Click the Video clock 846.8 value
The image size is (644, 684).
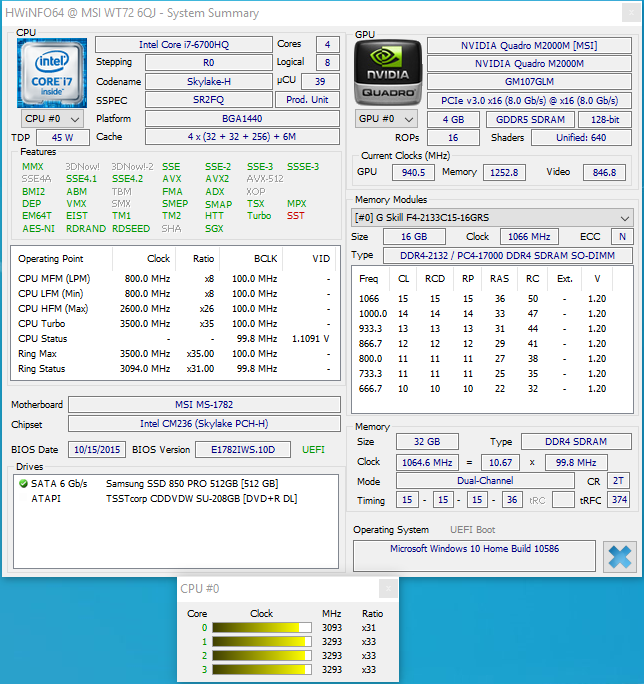pyautogui.click(x=604, y=172)
